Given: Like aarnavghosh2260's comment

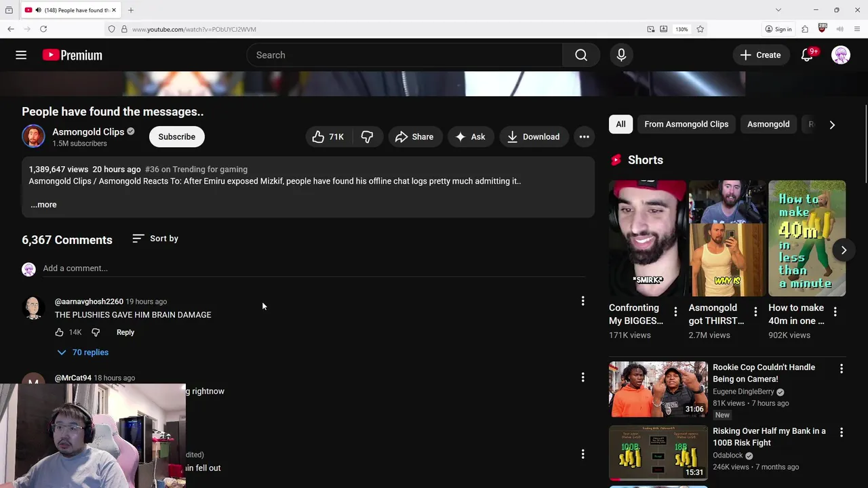Looking at the screenshot, I should 60,332.
